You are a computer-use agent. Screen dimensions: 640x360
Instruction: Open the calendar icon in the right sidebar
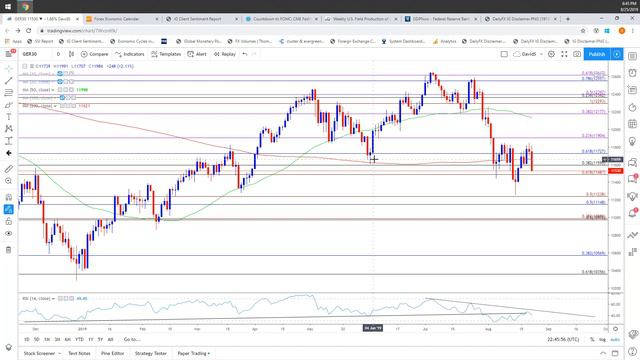click(x=632, y=124)
